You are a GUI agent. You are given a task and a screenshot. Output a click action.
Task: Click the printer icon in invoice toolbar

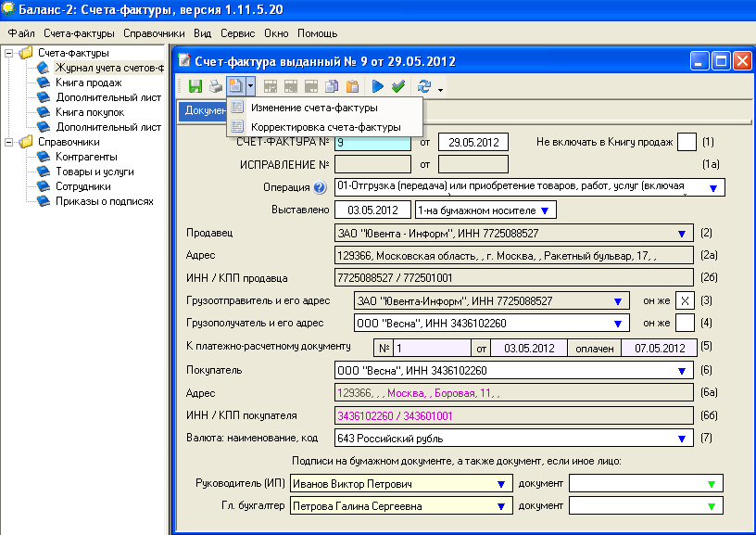click(x=216, y=86)
